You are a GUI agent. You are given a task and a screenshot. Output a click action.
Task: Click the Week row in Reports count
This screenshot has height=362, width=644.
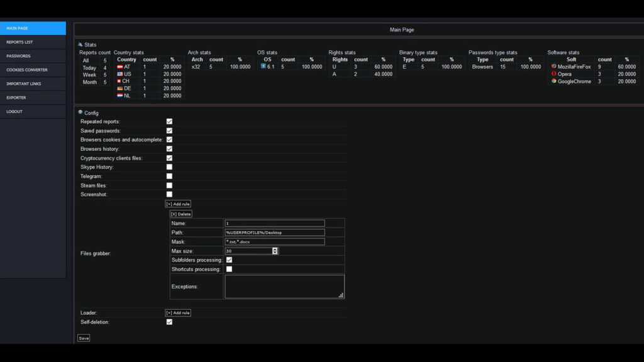click(95, 75)
